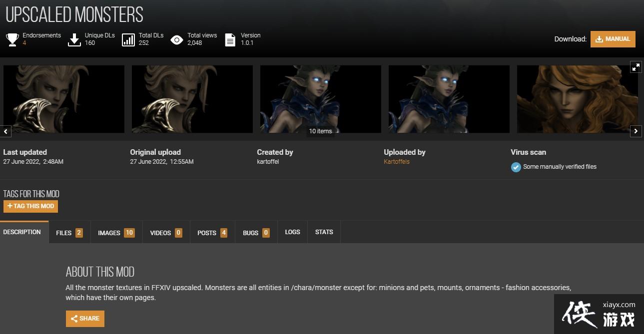Click the Version document icon
644x334 pixels.
tap(230, 40)
